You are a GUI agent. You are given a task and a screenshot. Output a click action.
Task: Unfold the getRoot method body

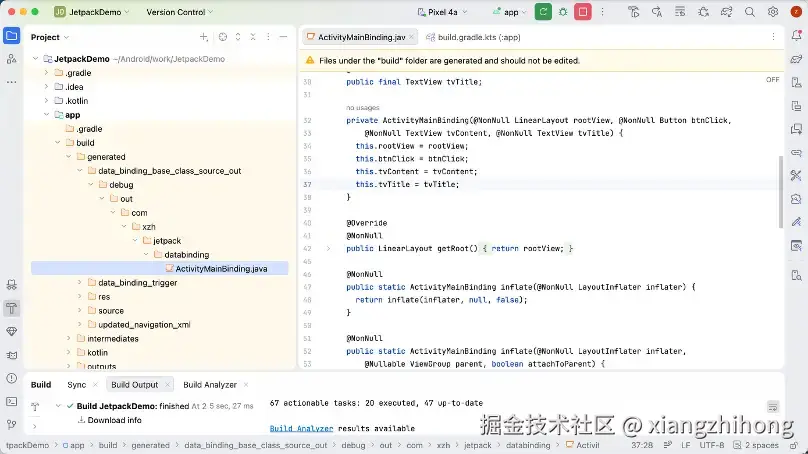(328, 248)
